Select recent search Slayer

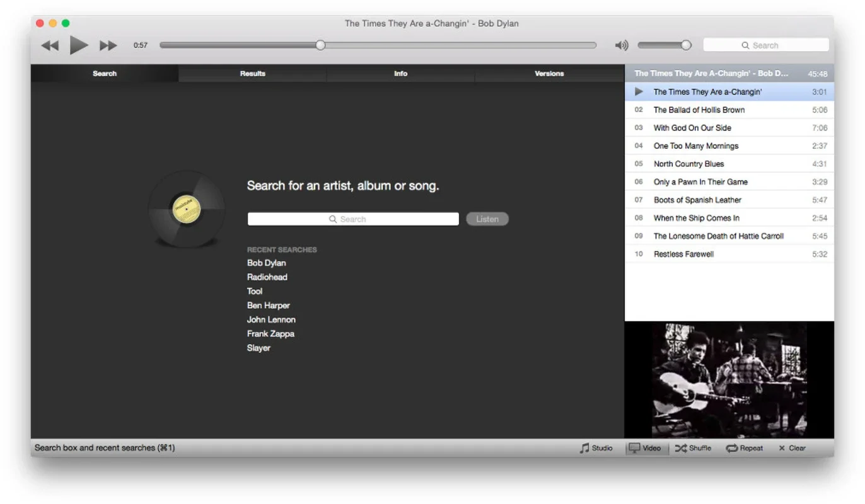tap(258, 348)
